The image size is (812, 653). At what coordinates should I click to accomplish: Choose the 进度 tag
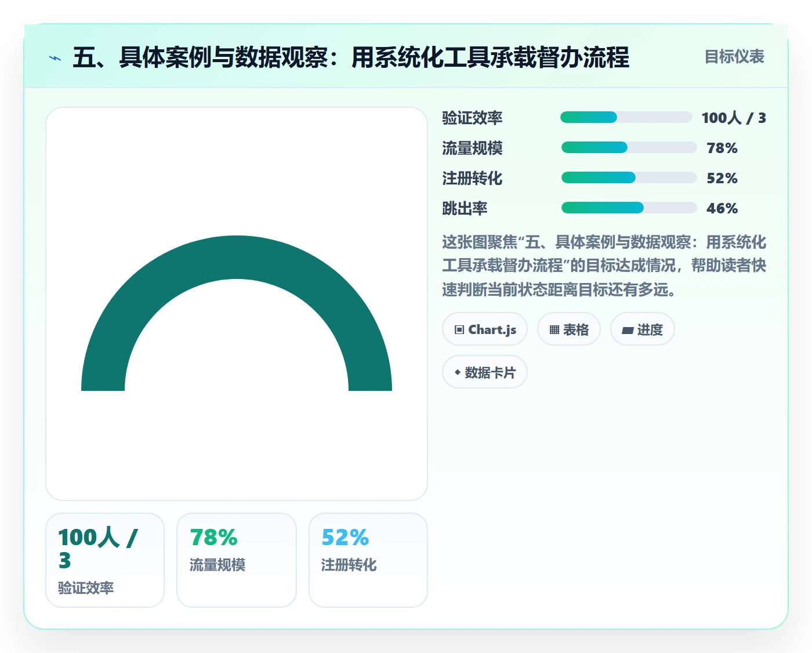click(643, 329)
